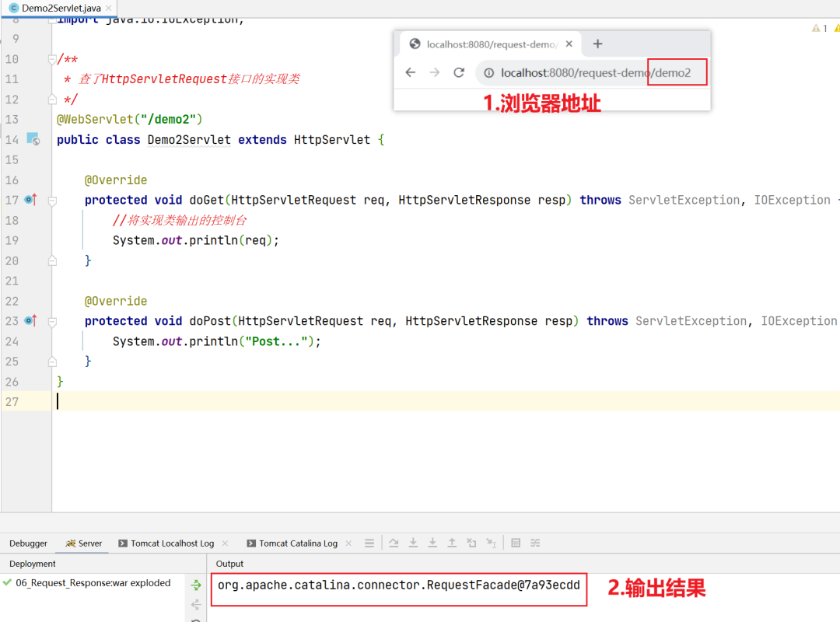Focus the browser address bar
The height and width of the screenshot is (622, 840).
click(x=592, y=73)
